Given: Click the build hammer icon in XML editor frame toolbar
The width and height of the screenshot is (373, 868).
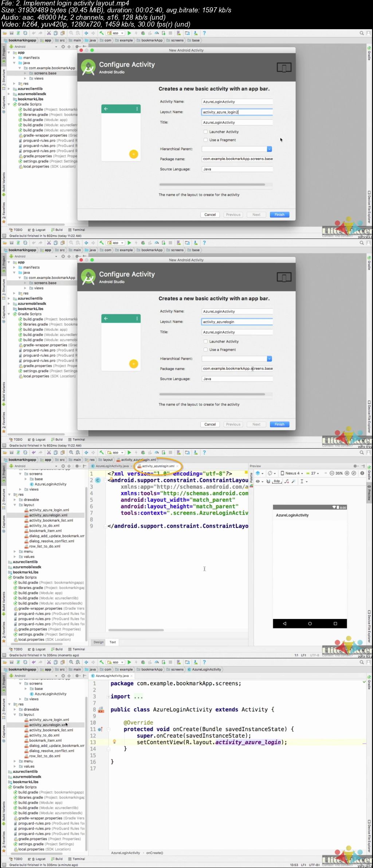Looking at the screenshot, I should [102, 452].
